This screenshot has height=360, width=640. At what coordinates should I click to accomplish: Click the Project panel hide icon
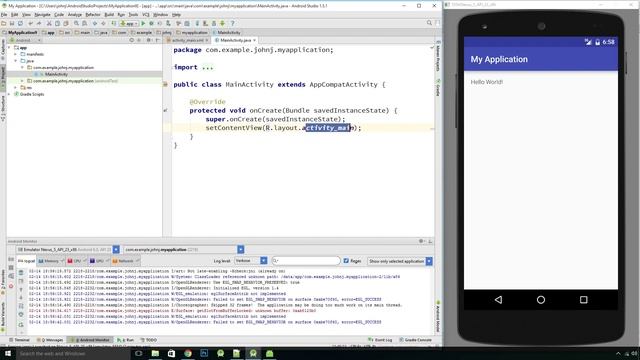[158, 40]
